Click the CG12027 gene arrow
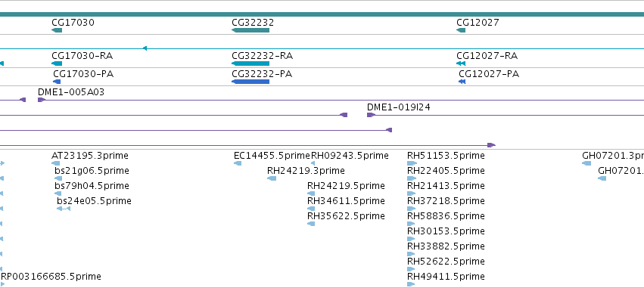The image size is (644, 288). [461, 30]
